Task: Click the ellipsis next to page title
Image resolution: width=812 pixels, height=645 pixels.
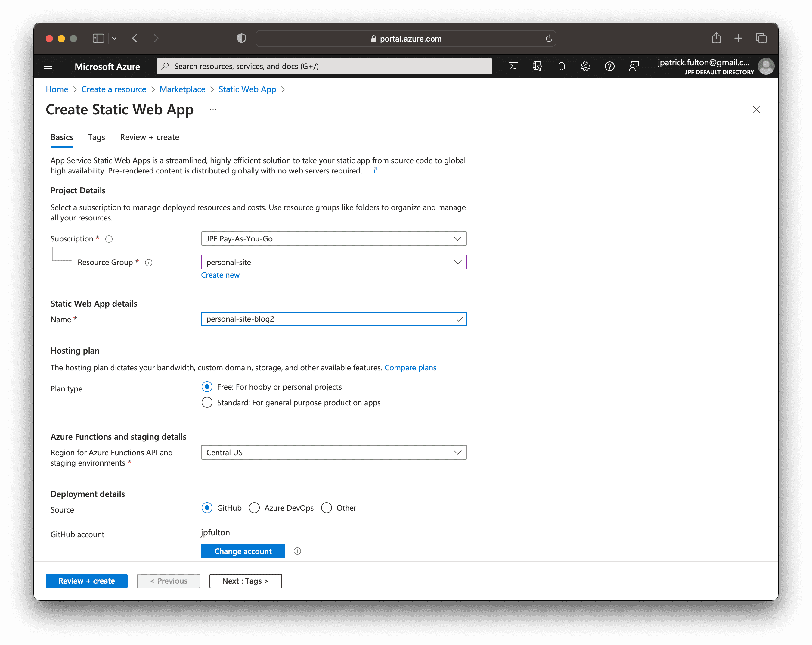Action: tap(213, 110)
